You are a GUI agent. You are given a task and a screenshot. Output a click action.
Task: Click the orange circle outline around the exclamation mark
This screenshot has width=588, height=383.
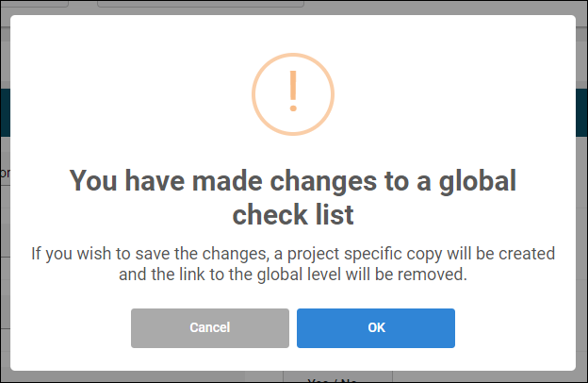293,94
